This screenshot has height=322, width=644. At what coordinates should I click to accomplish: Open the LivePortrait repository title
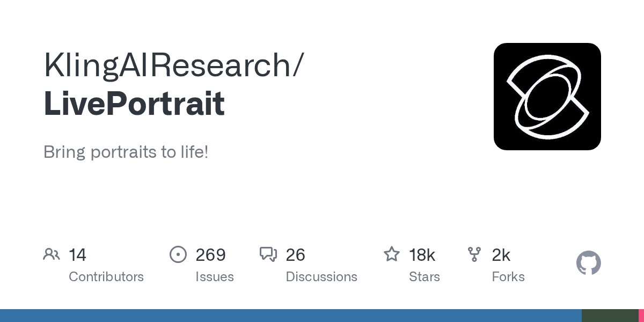pyautogui.click(x=134, y=104)
